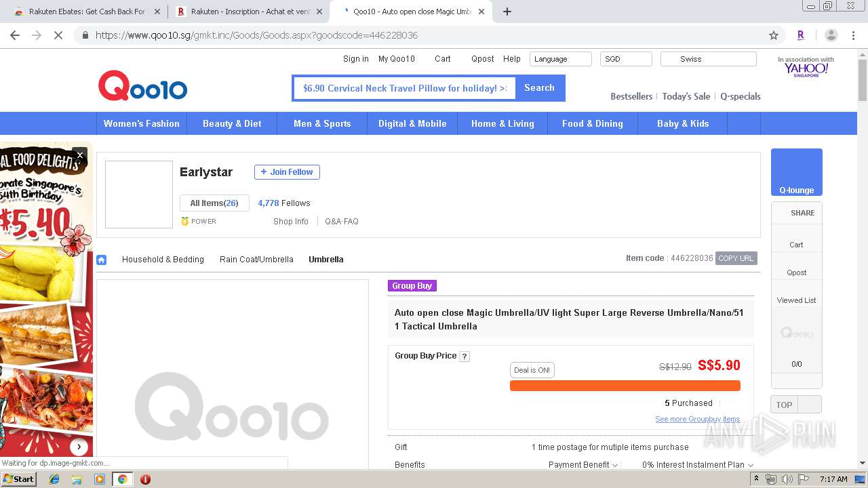Open Internet Explorer from the taskbar
868x488 pixels.
[x=54, y=479]
